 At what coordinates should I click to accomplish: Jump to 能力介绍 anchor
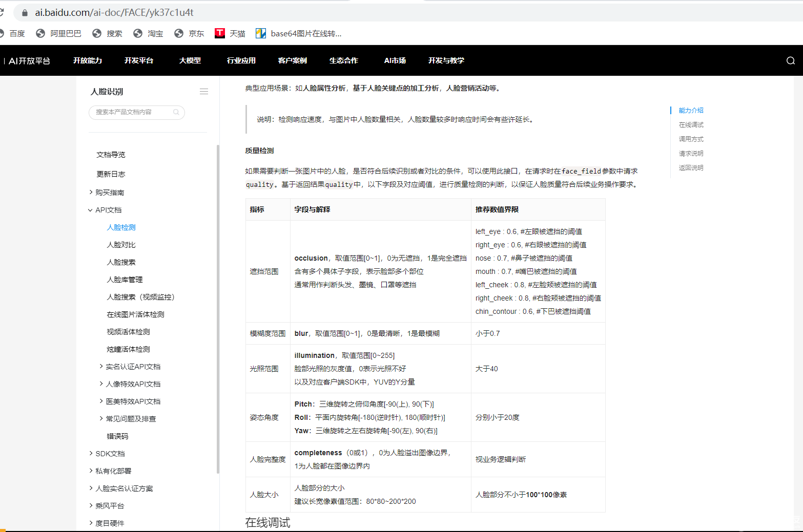[691, 111]
